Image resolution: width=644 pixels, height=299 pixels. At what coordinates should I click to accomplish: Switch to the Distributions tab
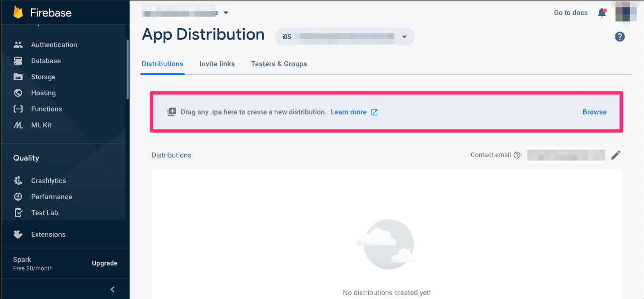pyautogui.click(x=162, y=64)
